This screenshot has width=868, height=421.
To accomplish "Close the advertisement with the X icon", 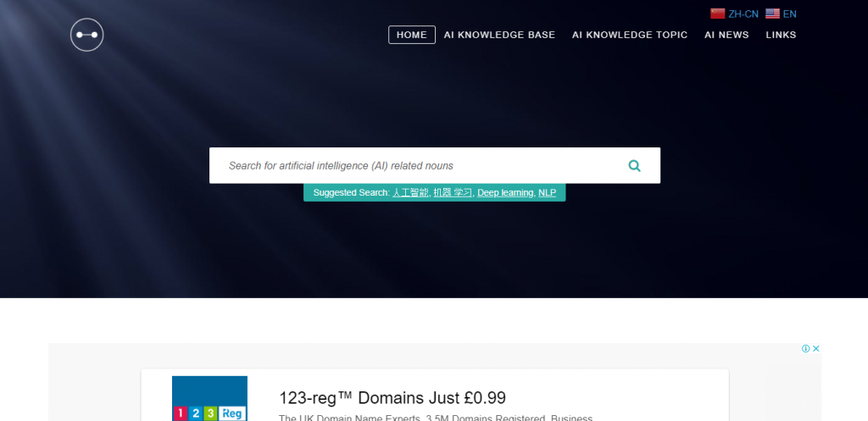I will pos(816,349).
